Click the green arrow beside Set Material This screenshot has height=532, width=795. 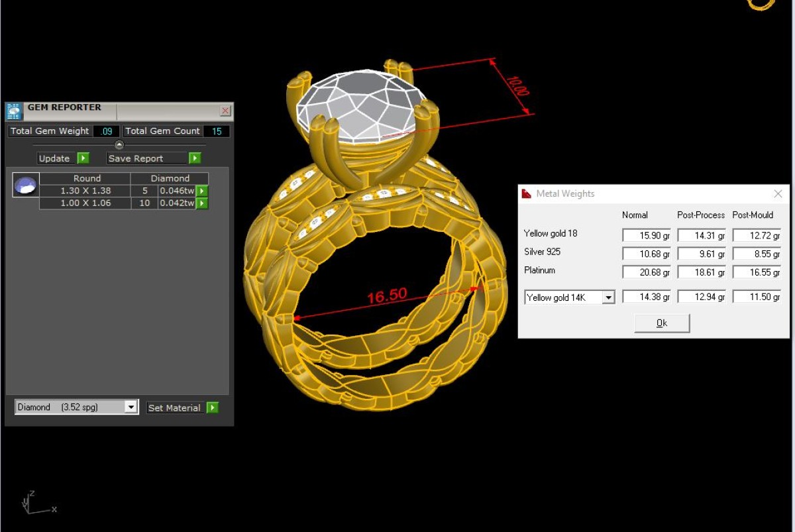[x=212, y=407]
